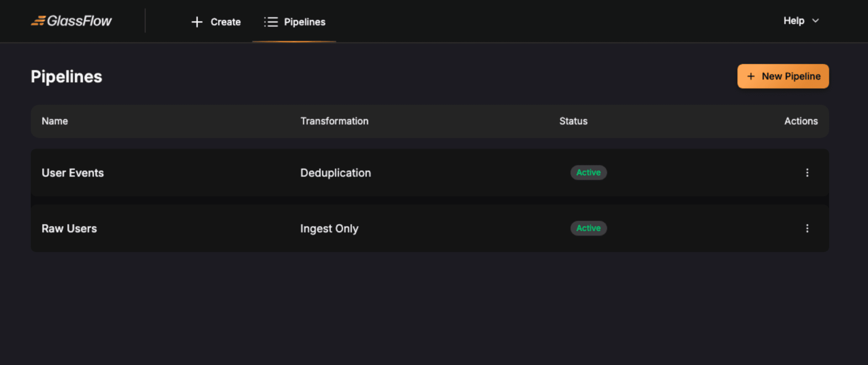Viewport: 868px width, 365px height.
Task: Click the chevron arrow next to Help
Action: click(x=815, y=21)
